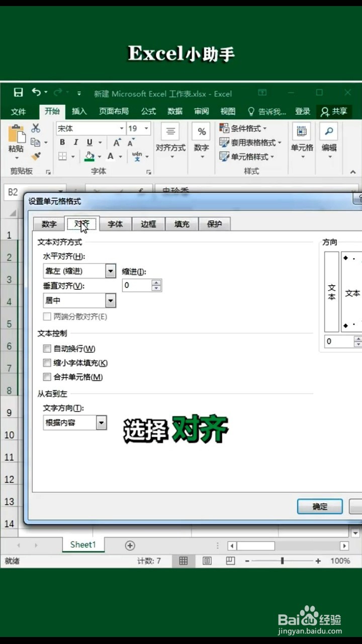The image size is (362, 644).
Task: Switch to Page Layout view
Action: pyautogui.click(x=207, y=560)
